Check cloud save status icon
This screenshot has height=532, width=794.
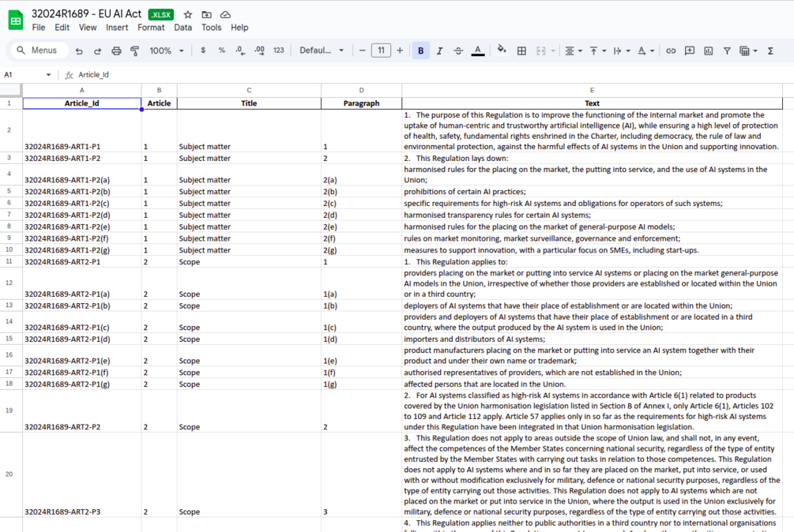pos(225,15)
